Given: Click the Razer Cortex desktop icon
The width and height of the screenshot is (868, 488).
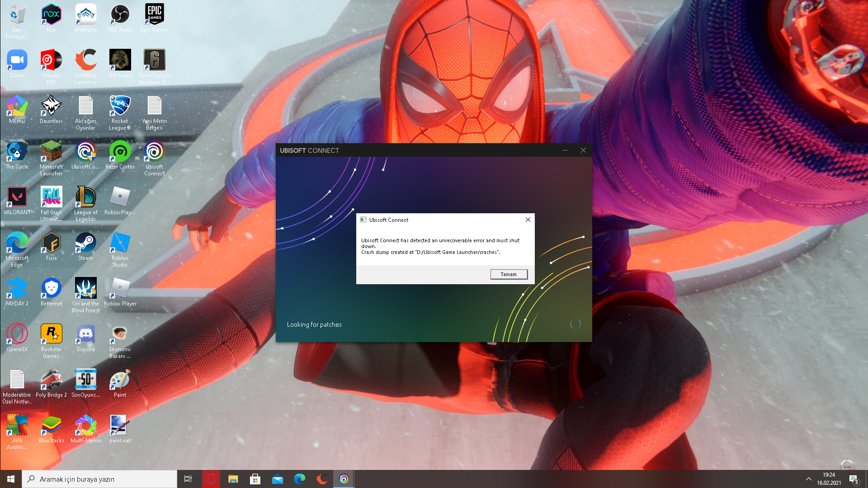Looking at the screenshot, I should tap(120, 155).
